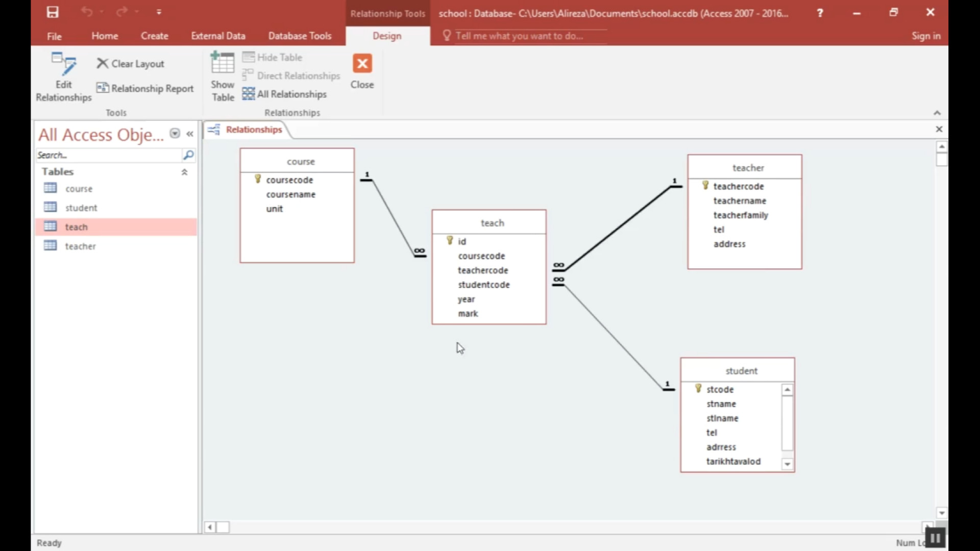Viewport: 980px width, 551px height.
Task: Click the Show Table icon
Action: pos(223,63)
